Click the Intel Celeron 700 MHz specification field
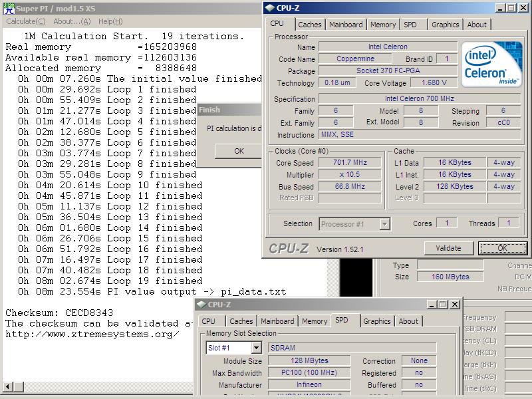 (x=420, y=98)
